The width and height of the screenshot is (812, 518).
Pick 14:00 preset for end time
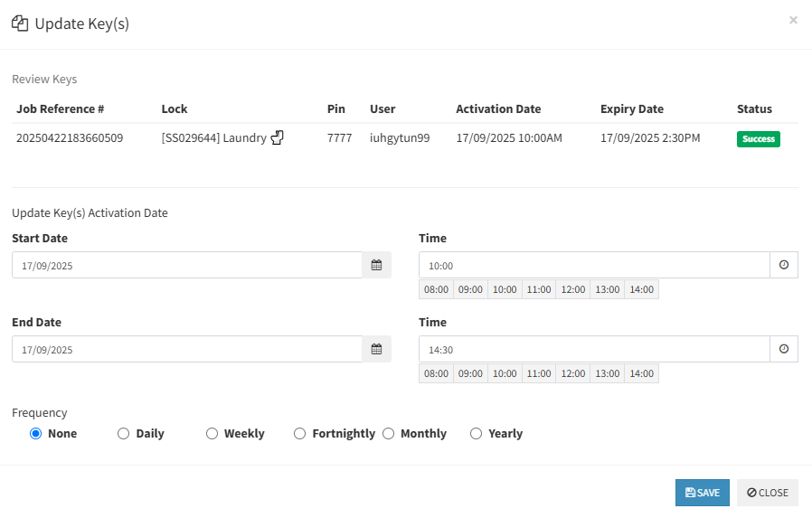click(641, 373)
